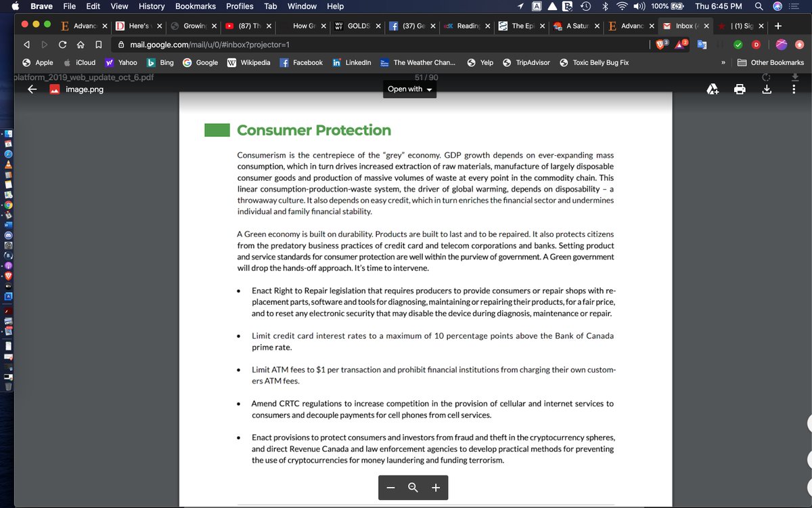
Task: Open a new browser tab
Action: (x=778, y=26)
